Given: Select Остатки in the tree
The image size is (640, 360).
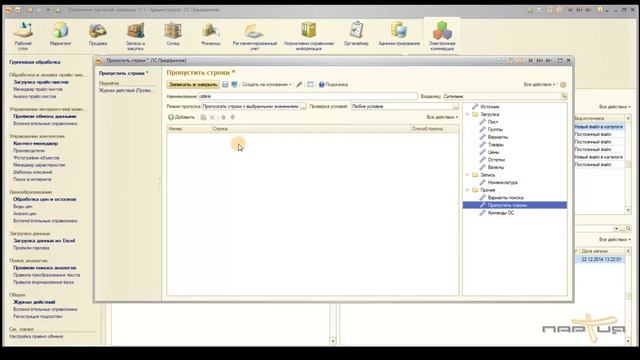Looking at the screenshot, I should (x=496, y=160).
